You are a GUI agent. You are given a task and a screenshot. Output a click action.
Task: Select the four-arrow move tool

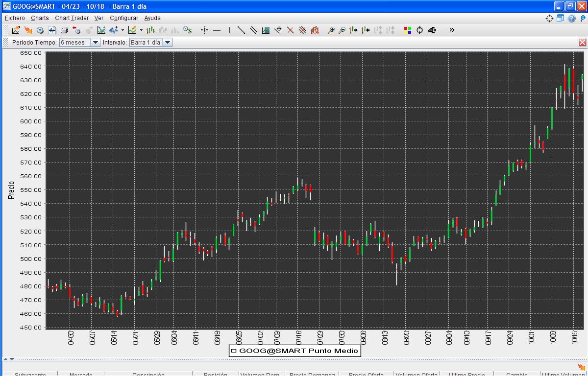(278, 30)
